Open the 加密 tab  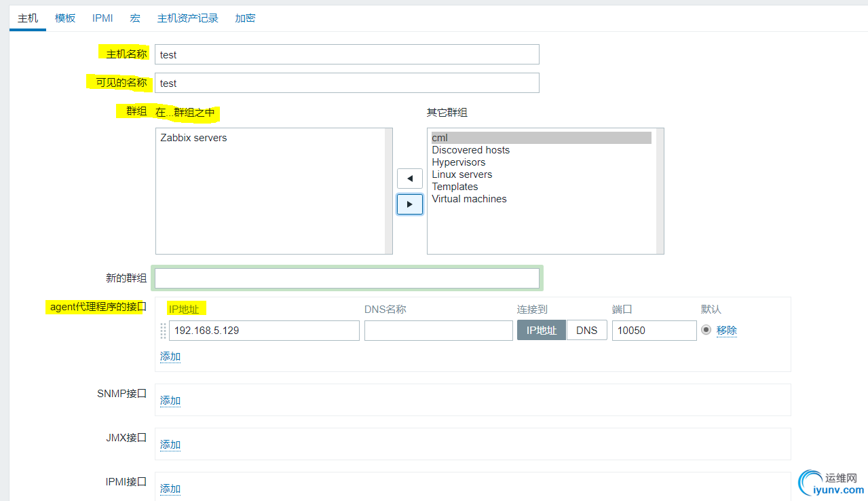pos(245,18)
